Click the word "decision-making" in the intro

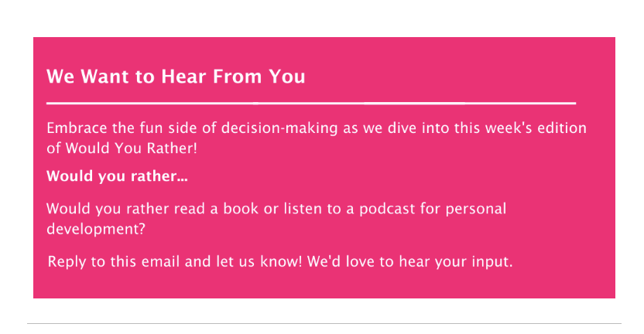(279, 128)
